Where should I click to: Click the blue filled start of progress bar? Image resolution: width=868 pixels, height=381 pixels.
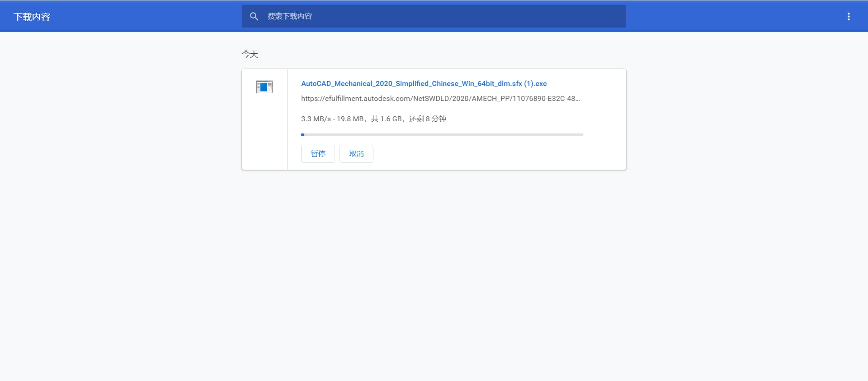pos(302,134)
